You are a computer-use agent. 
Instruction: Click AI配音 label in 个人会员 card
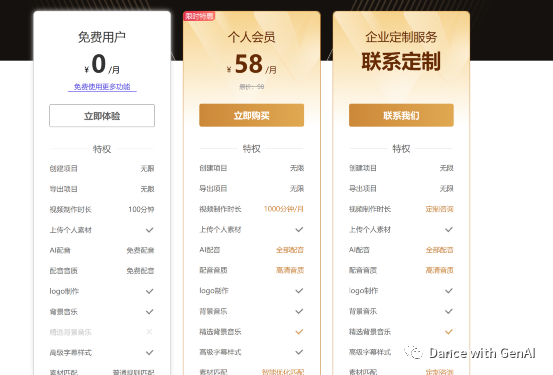(210, 250)
